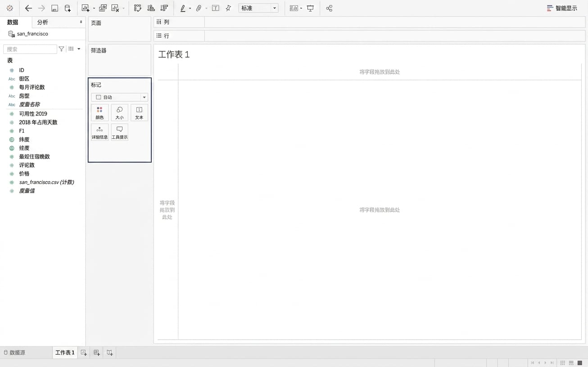The height and width of the screenshot is (367, 588).
Task: Switch to the 数据 pane tab
Action: 13,22
